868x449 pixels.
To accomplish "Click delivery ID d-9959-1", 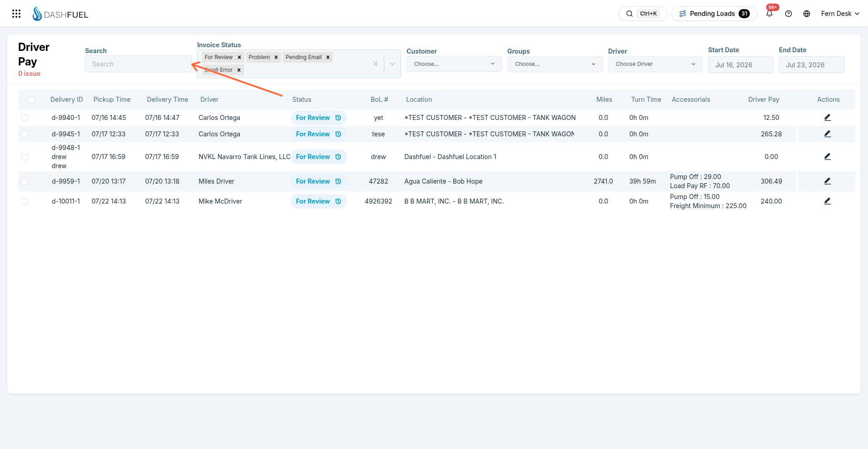I will pyautogui.click(x=66, y=181).
